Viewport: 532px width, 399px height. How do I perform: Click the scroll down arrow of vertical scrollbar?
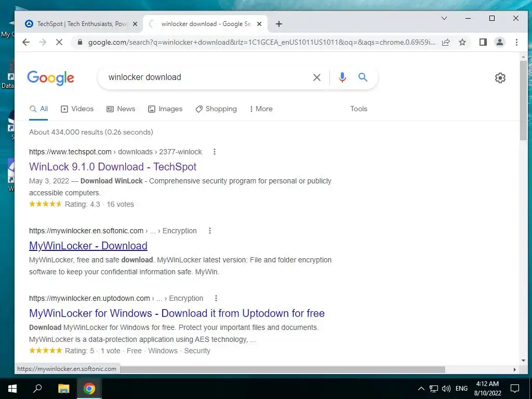pyautogui.click(x=523, y=361)
